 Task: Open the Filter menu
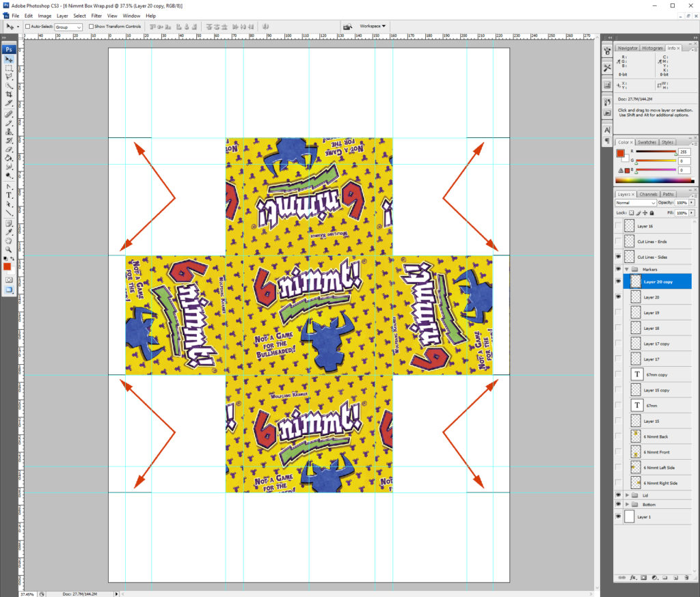click(x=96, y=16)
